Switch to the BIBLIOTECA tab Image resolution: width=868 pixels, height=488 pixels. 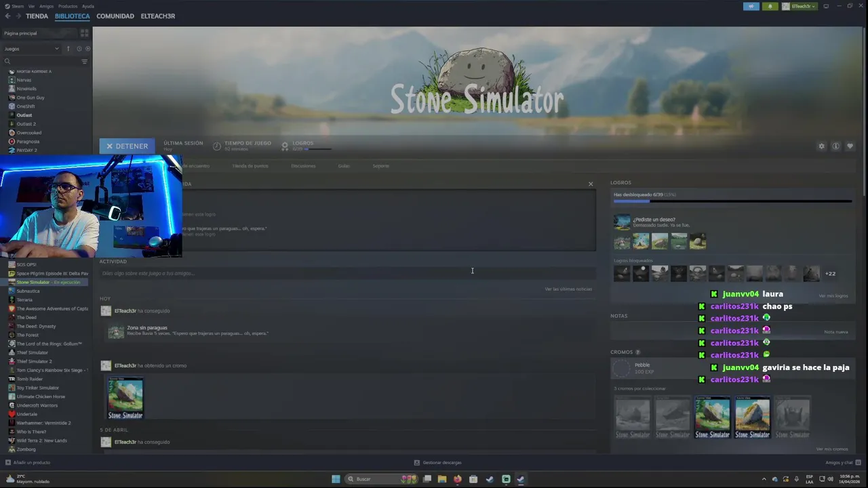pyautogui.click(x=72, y=16)
